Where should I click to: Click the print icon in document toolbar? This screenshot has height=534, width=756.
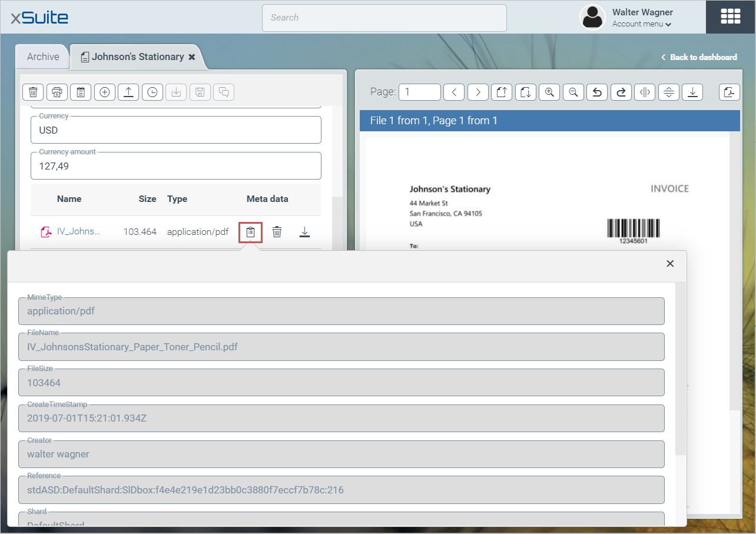coord(57,92)
